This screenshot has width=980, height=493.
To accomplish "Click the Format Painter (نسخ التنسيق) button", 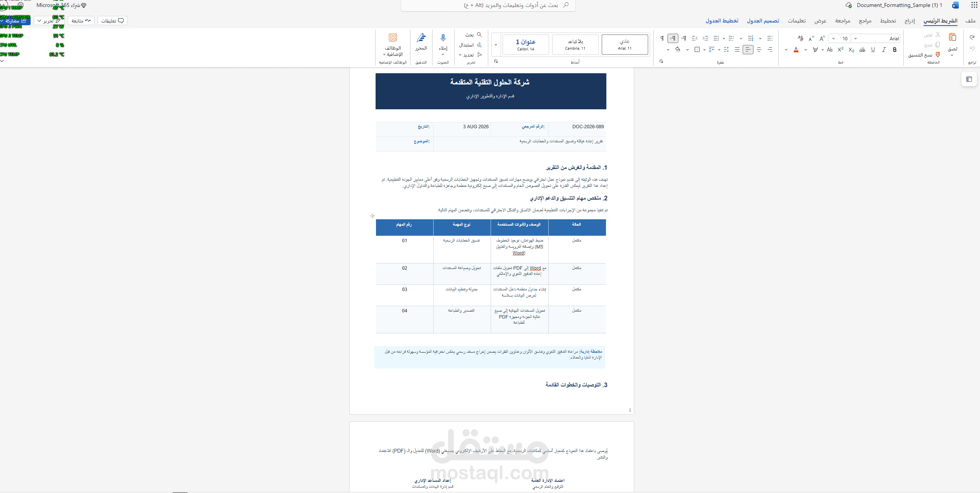I will coord(923,55).
